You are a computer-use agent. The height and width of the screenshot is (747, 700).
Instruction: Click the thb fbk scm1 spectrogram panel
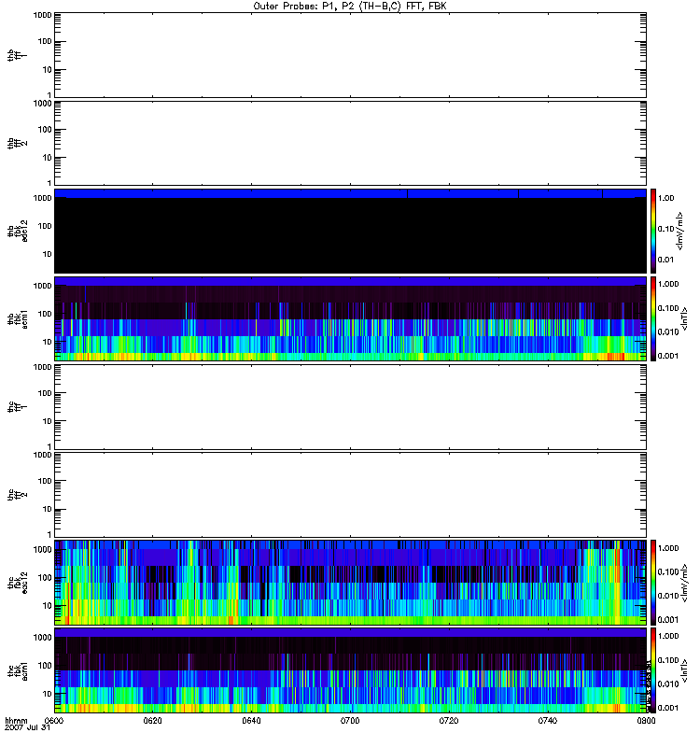tap(350, 318)
